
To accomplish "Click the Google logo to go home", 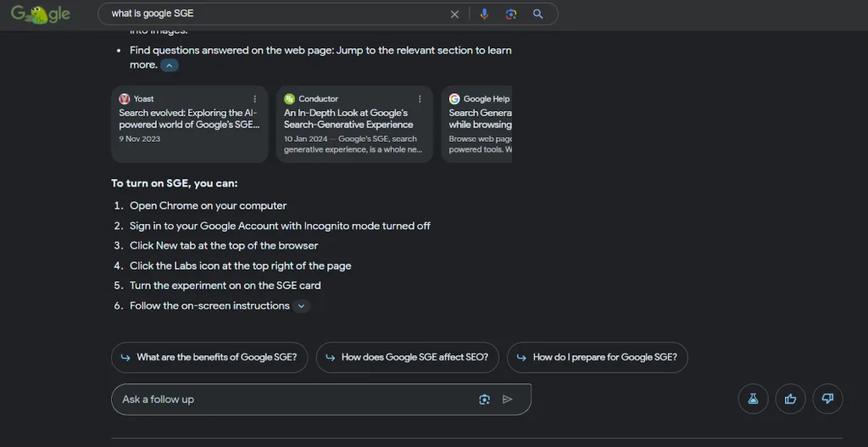I will tap(40, 14).
